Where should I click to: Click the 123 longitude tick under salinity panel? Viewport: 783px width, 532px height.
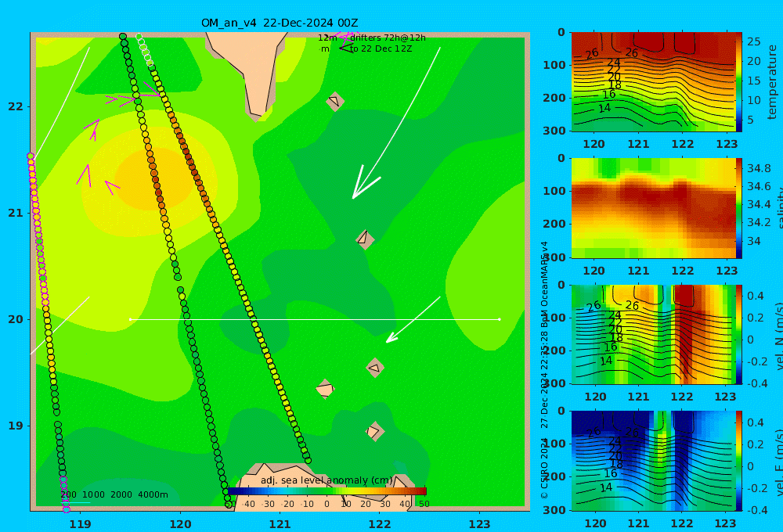coord(727,271)
